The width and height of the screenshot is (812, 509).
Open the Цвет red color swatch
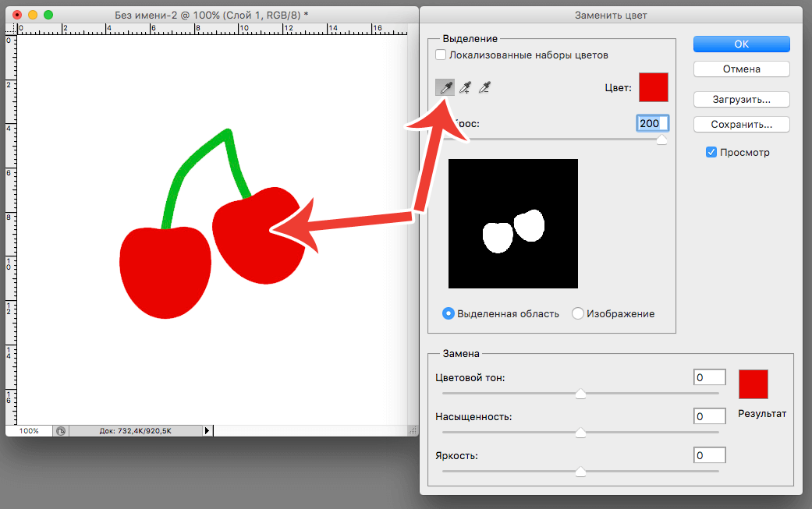pyautogui.click(x=654, y=87)
